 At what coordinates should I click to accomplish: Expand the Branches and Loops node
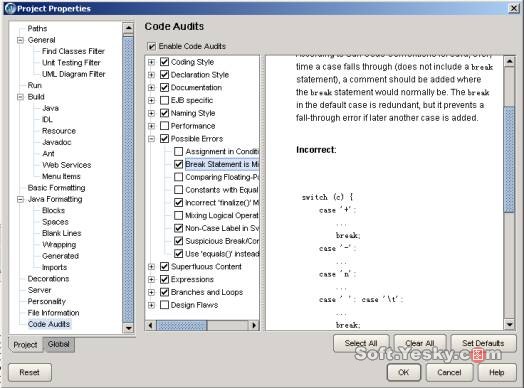pos(151,292)
